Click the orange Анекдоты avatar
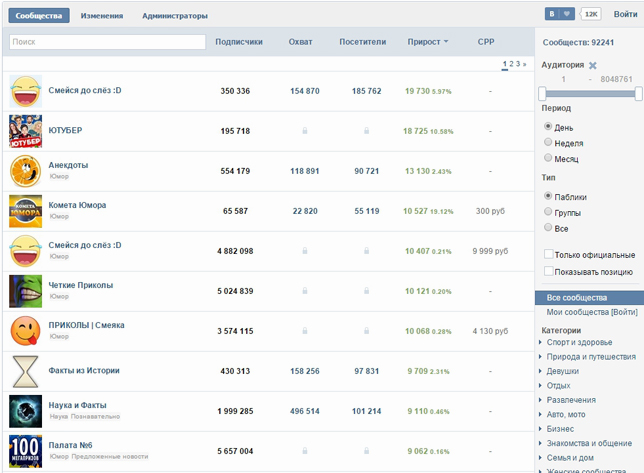 coord(25,171)
